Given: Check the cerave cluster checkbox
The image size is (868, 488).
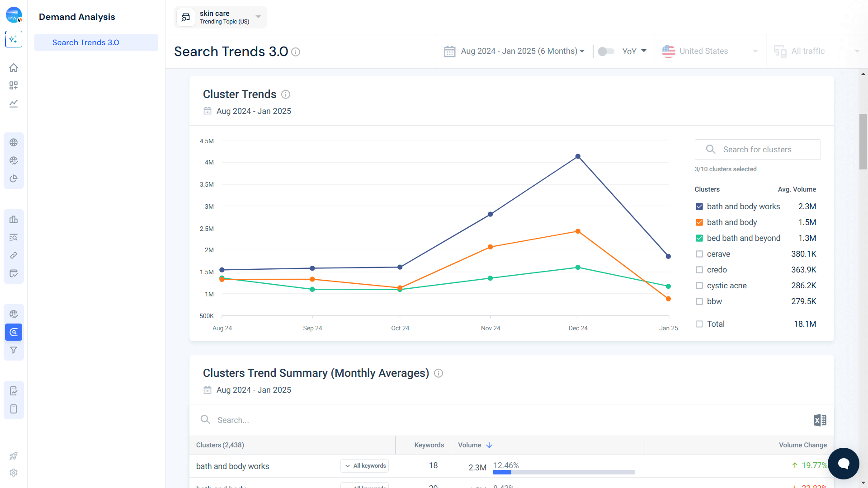Looking at the screenshot, I should pos(699,254).
